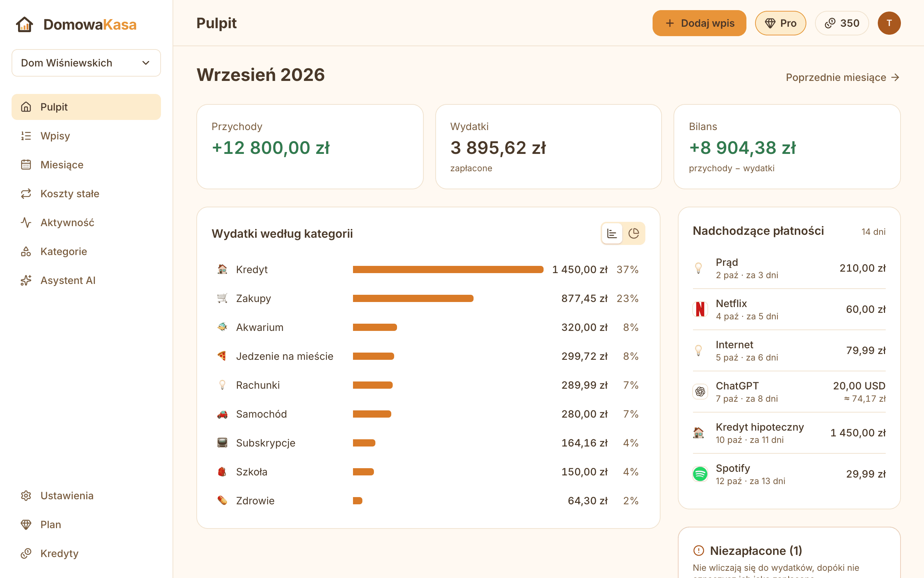Screen dimensions: 924x578
Task: Open Pulpit in the sidebar
Action: 86,107
